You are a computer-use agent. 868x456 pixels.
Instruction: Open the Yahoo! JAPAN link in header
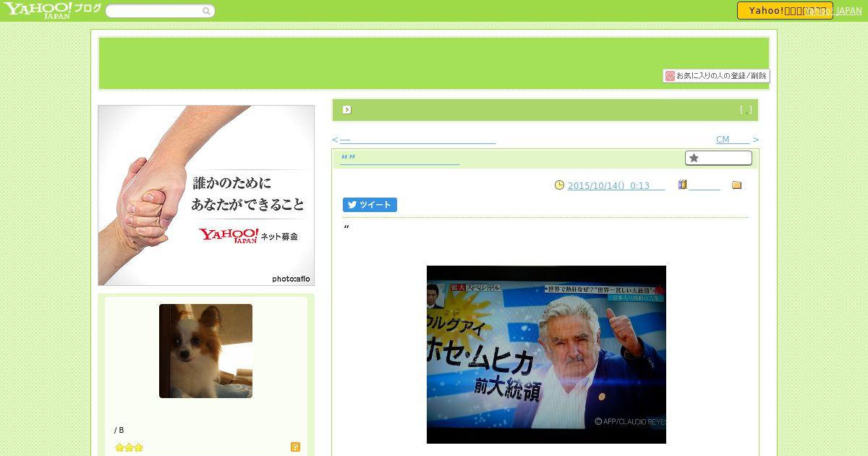click(x=834, y=11)
